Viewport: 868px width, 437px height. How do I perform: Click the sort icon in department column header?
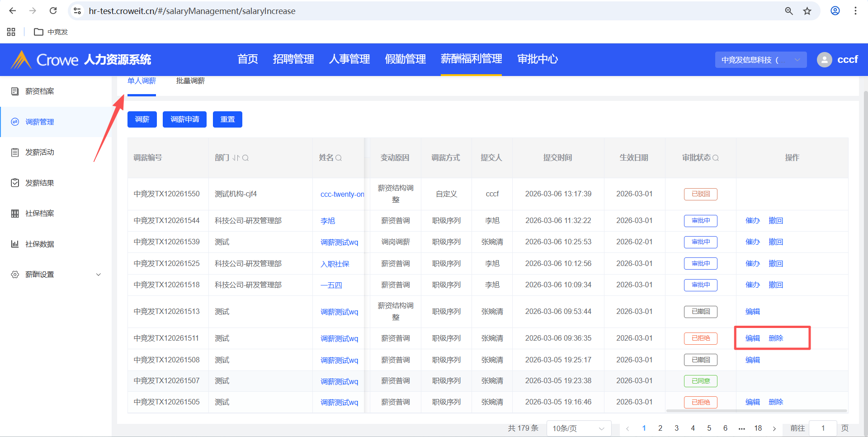[x=236, y=158]
